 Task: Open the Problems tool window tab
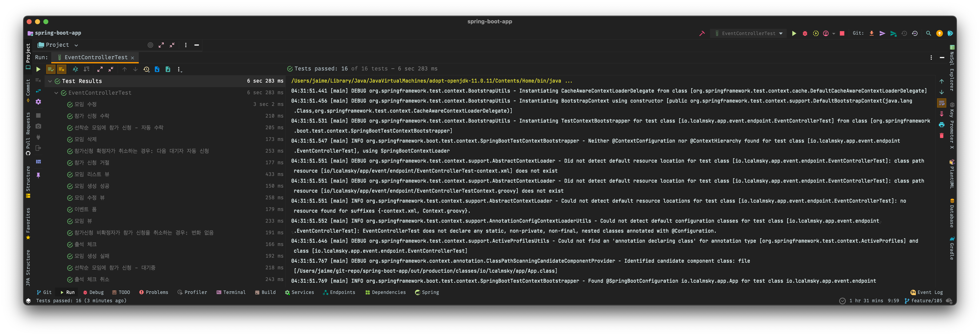pos(154,292)
